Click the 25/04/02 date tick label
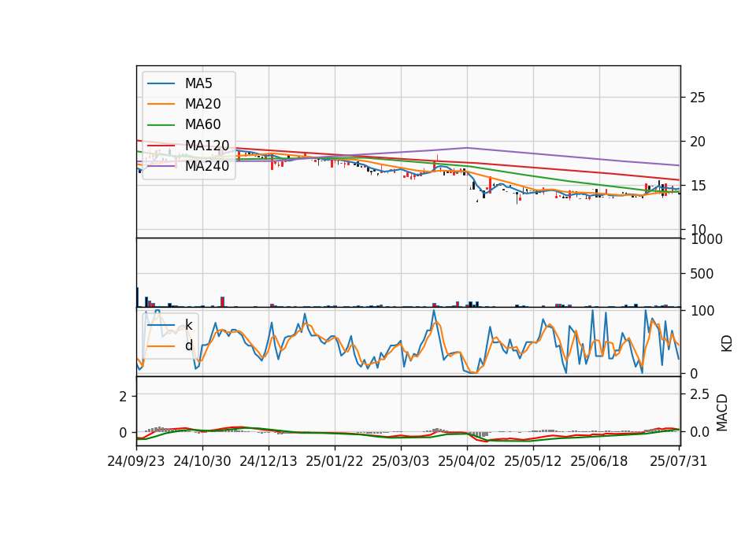 pyautogui.click(x=467, y=461)
